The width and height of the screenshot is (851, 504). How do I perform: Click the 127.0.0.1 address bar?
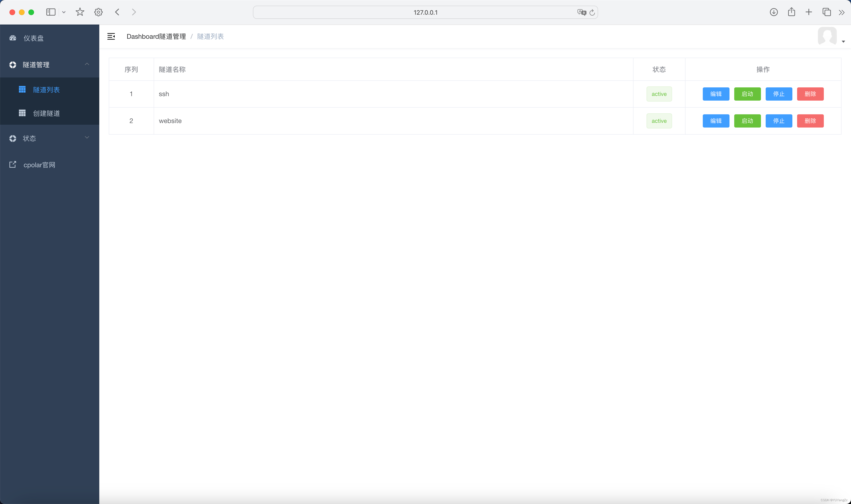425,13
